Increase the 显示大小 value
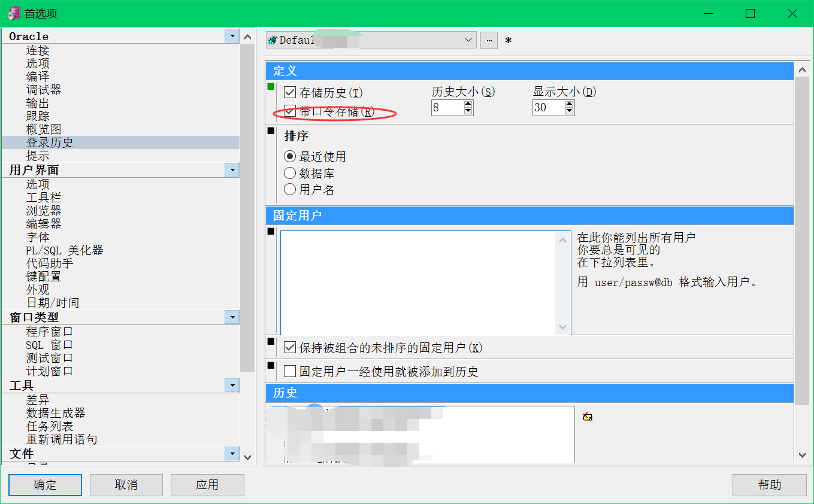The width and height of the screenshot is (814, 504). pos(570,104)
